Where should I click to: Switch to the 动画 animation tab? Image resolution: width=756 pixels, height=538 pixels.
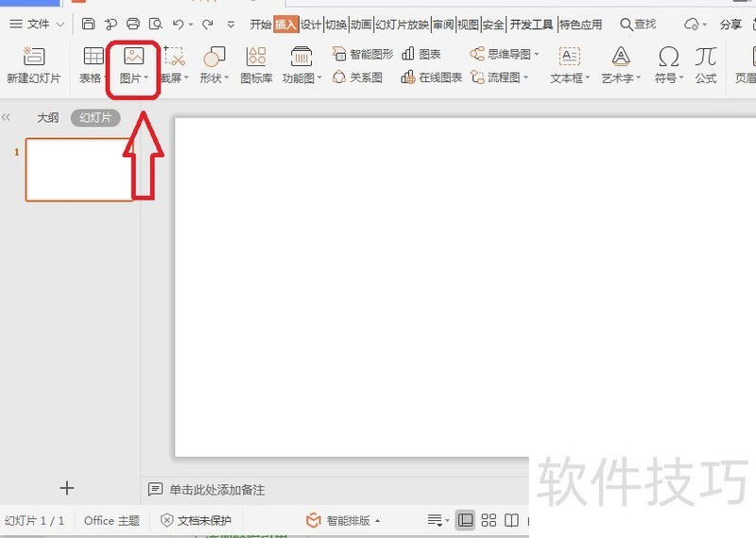coord(361,25)
